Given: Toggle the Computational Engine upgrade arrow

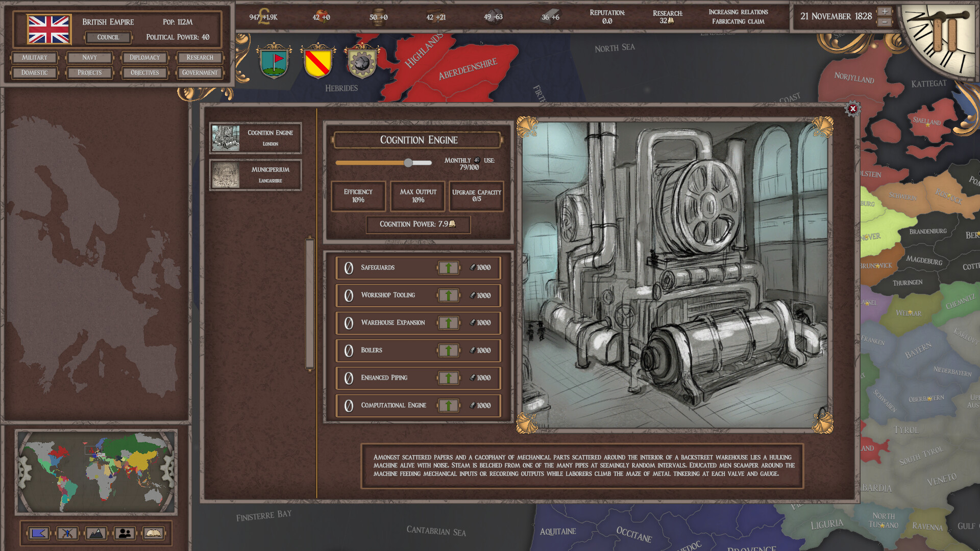Looking at the screenshot, I should [448, 405].
